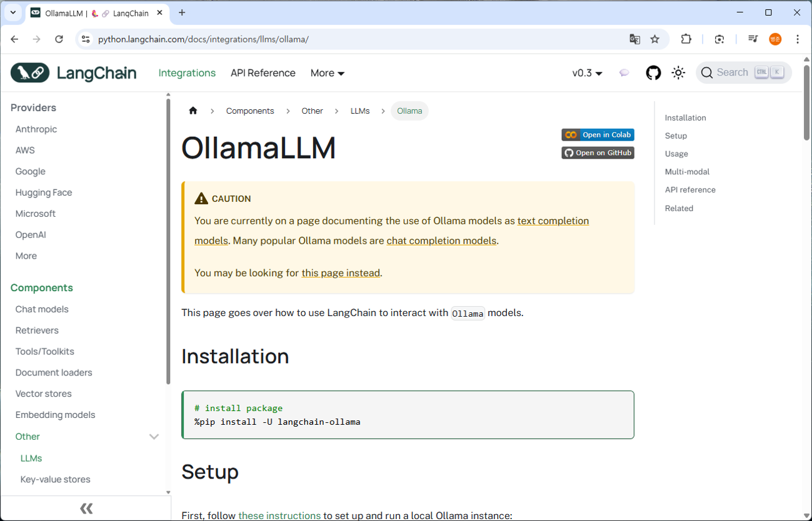Jump to Usage in the table of contents
The height and width of the screenshot is (521, 812).
click(x=676, y=154)
